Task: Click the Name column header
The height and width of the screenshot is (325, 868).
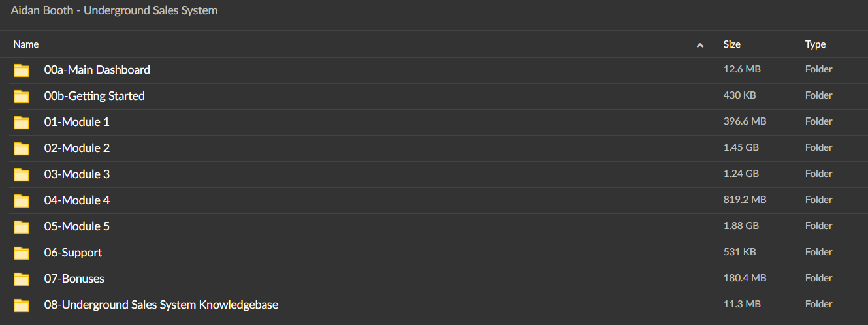Action: [26, 44]
